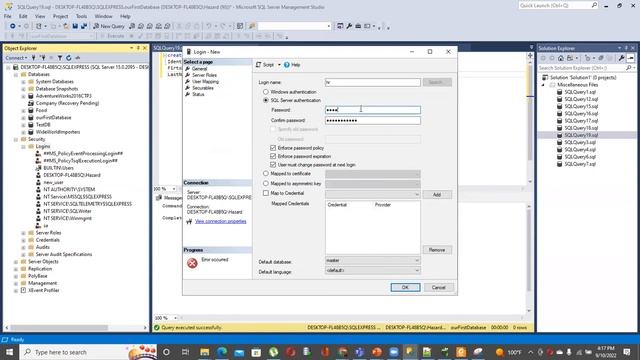Open the Edit menu
Image resolution: width=640 pixels, height=360 pixels.
click(x=23, y=16)
